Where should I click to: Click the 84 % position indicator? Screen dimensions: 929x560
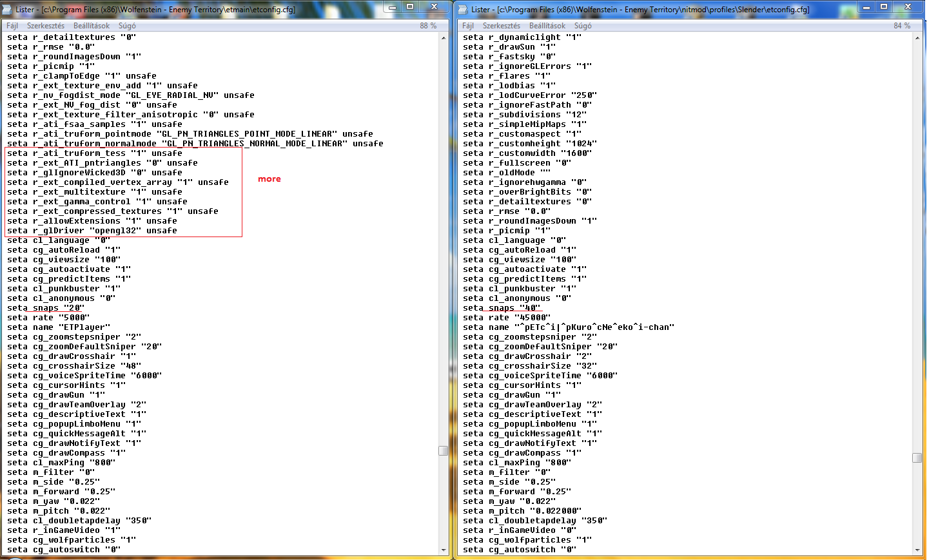pos(902,26)
